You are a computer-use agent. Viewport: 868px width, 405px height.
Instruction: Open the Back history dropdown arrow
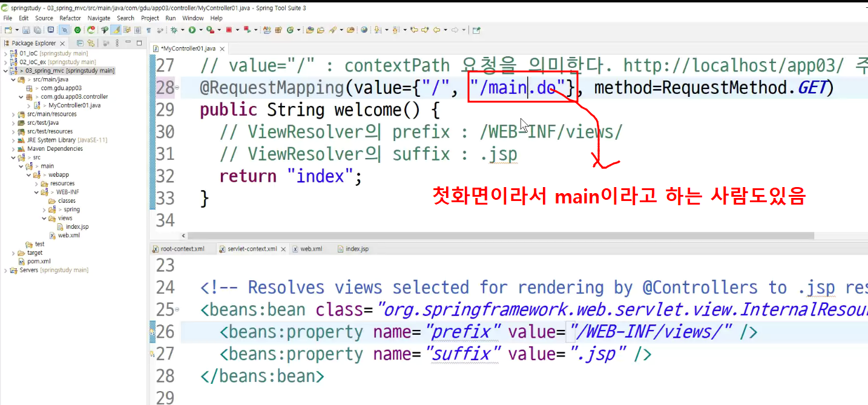(x=446, y=30)
